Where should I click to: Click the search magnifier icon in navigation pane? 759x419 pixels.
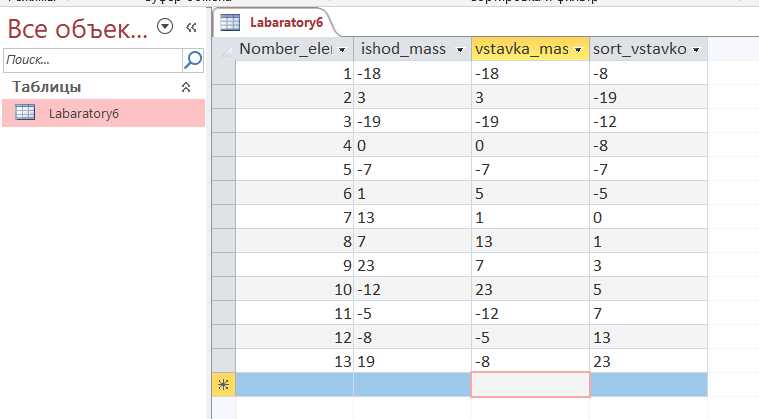tap(193, 60)
